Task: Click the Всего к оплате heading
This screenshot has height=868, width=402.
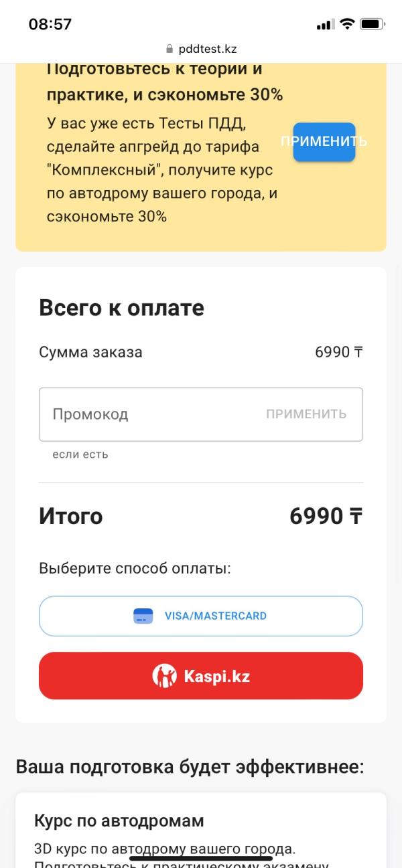Action: (121, 308)
